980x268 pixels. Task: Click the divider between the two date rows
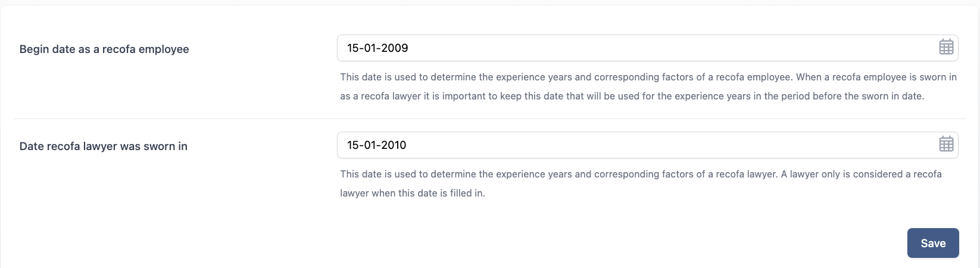[x=489, y=119]
